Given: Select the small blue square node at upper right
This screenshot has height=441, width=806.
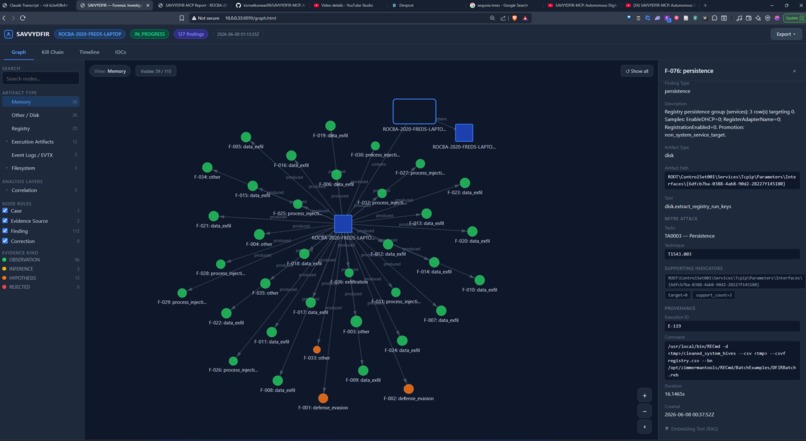Looking at the screenshot, I should point(464,133).
